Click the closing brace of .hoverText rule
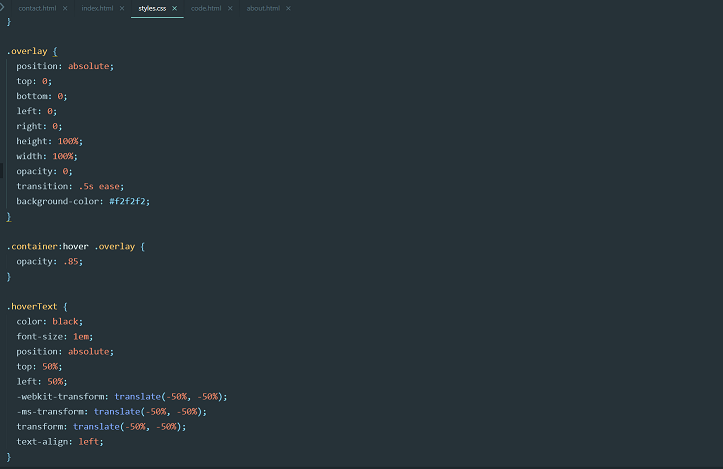 click(x=9, y=457)
